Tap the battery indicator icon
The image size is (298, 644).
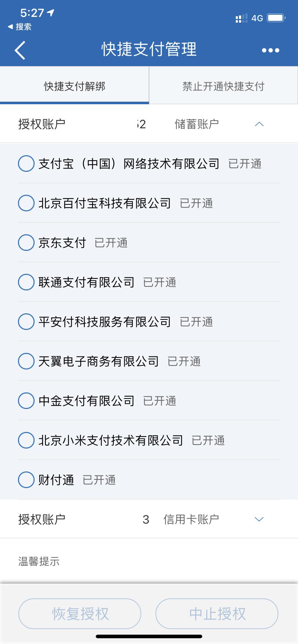[x=276, y=18]
